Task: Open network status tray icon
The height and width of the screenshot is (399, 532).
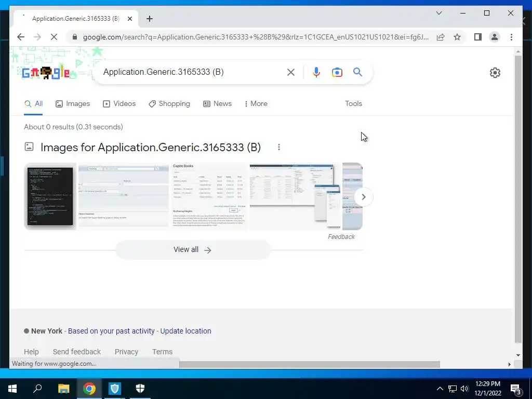Action: click(453, 389)
